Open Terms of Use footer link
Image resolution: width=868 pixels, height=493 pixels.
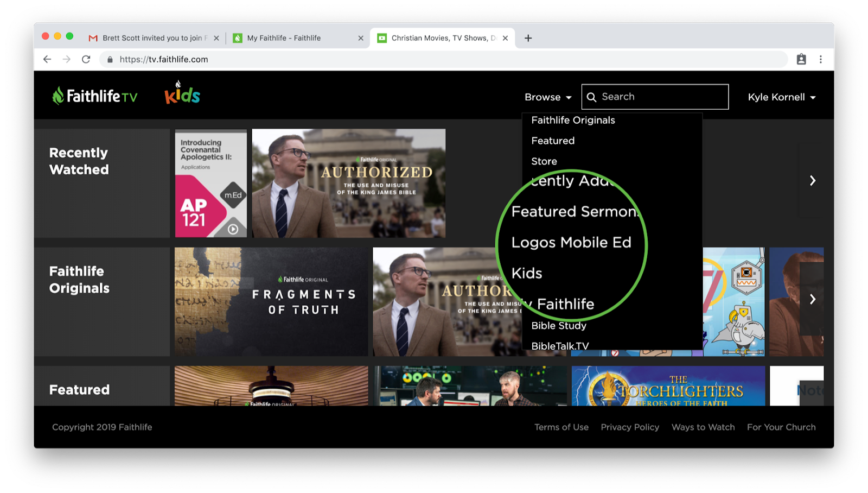click(x=561, y=427)
